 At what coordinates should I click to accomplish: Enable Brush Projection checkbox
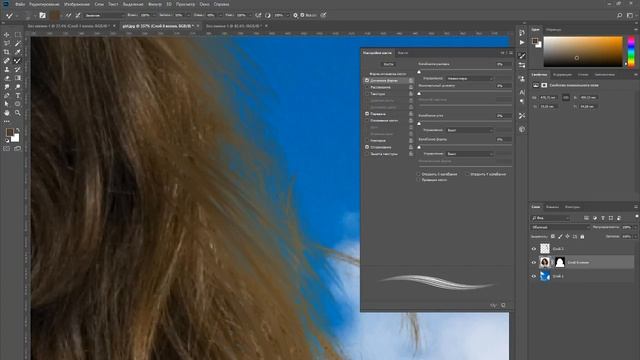pos(419,180)
